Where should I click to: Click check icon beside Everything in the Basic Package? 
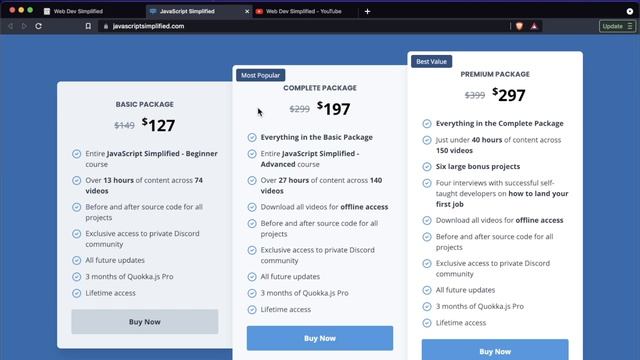point(252,138)
